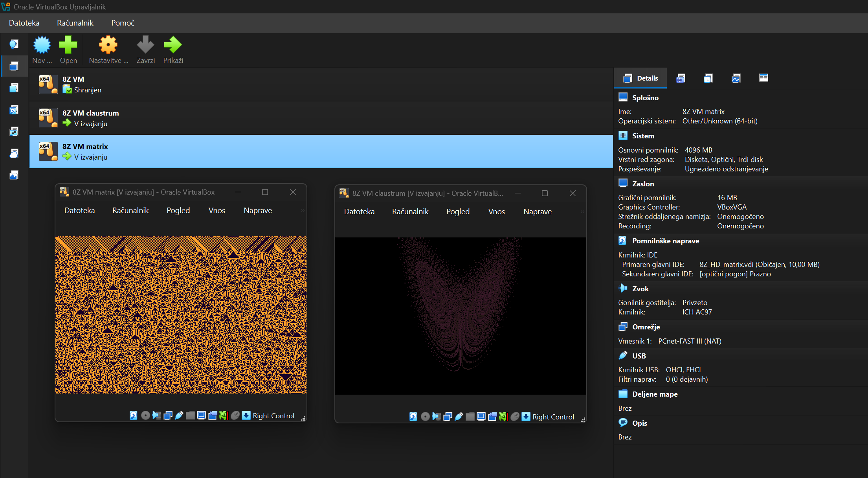Click recording indicator in claustrum status bar

coord(492,417)
